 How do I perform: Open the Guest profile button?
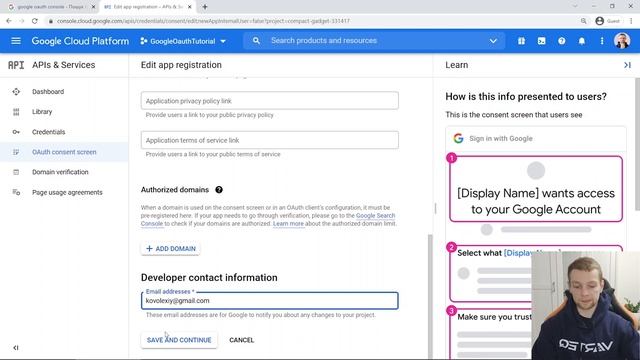click(x=608, y=21)
